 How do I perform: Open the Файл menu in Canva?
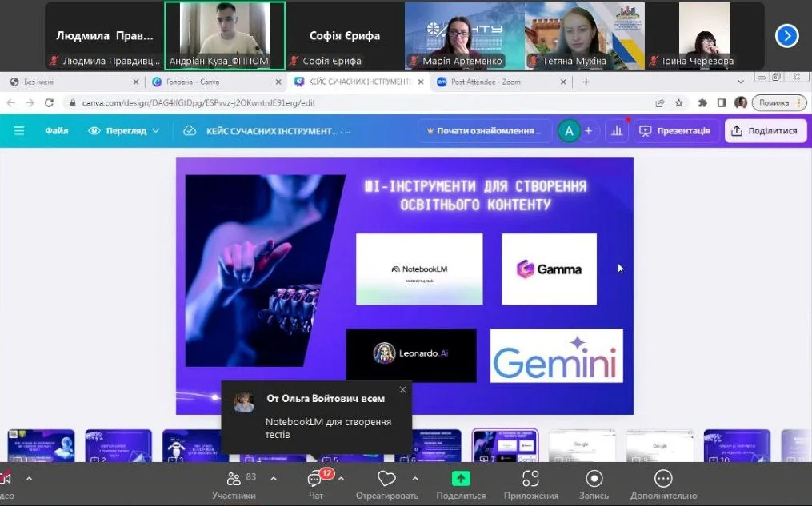pos(57,131)
